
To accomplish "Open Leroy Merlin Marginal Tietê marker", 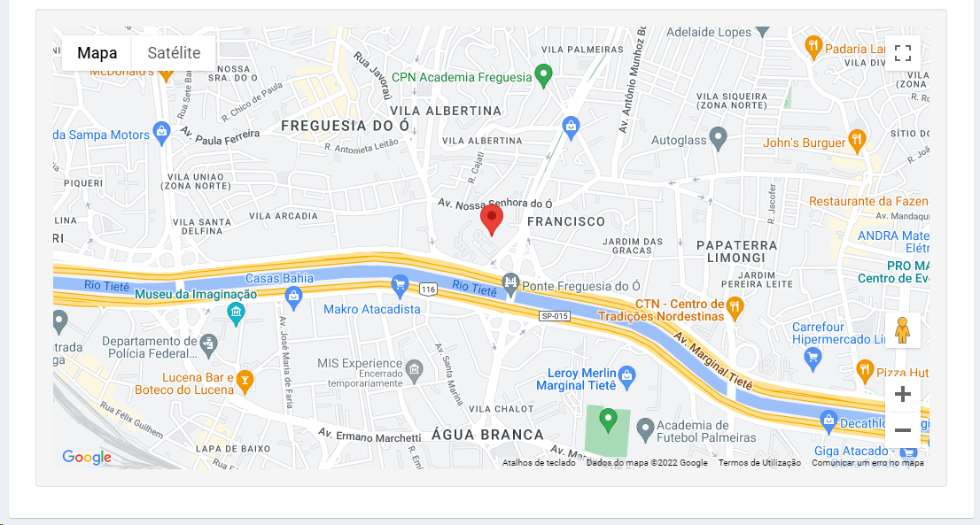I will (626, 377).
